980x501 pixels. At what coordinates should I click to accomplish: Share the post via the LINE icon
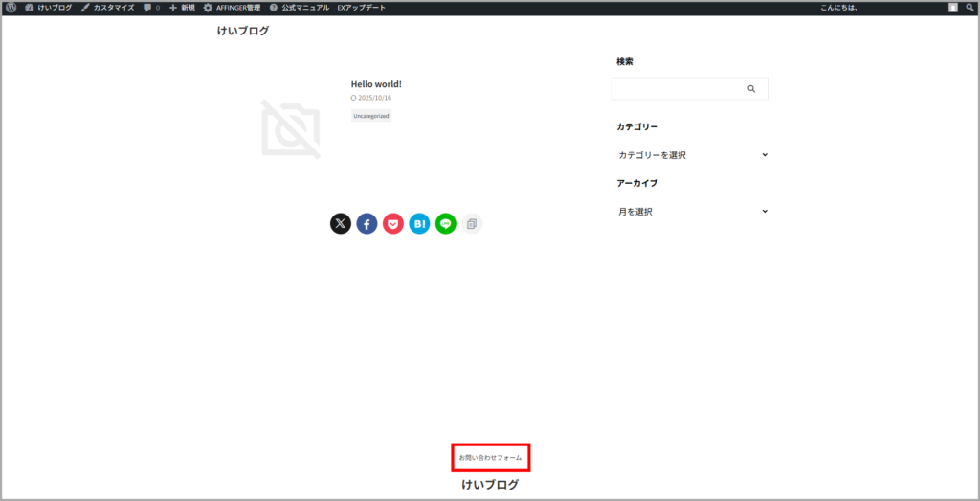click(x=445, y=224)
